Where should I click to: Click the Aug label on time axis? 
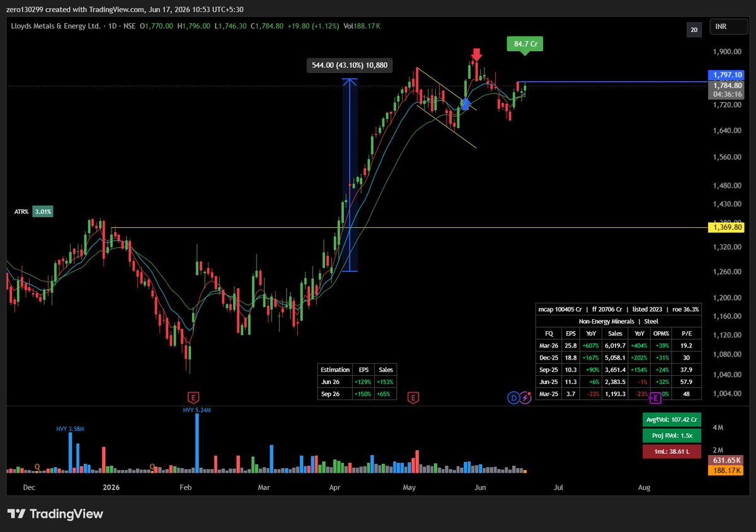(644, 487)
